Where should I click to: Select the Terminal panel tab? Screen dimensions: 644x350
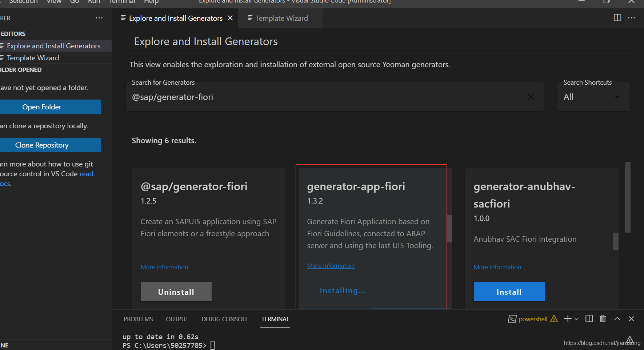coord(275,319)
